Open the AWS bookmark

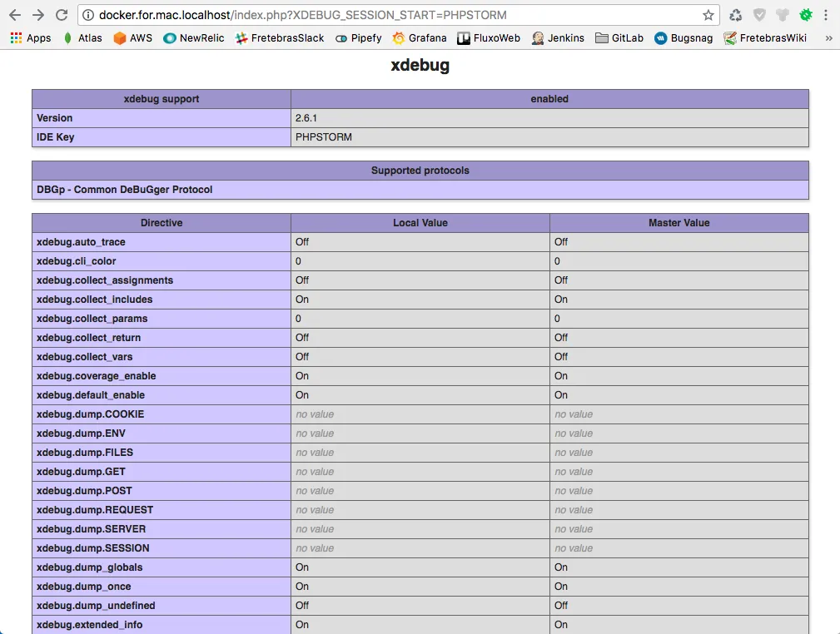coord(133,38)
